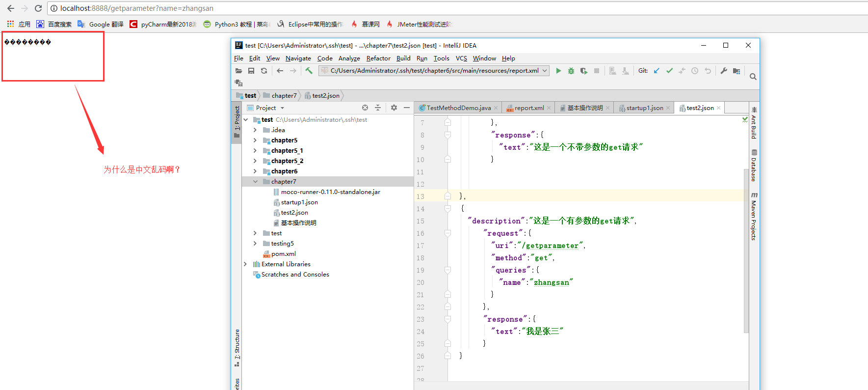Screen dimensions: 868x390
Task: Click the Chrome apps grid bookmark icon
Action: pyautogui.click(x=10, y=24)
